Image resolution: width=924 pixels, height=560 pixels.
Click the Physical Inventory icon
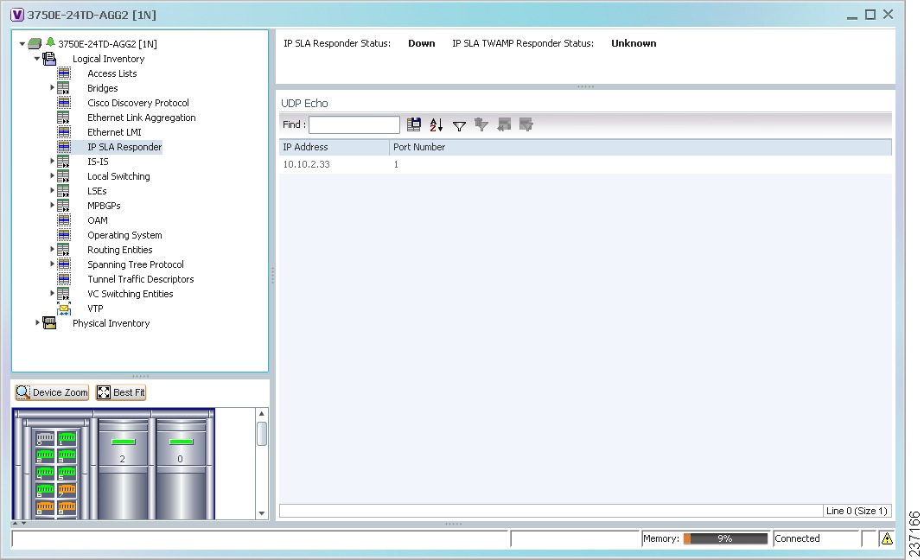click(x=49, y=323)
